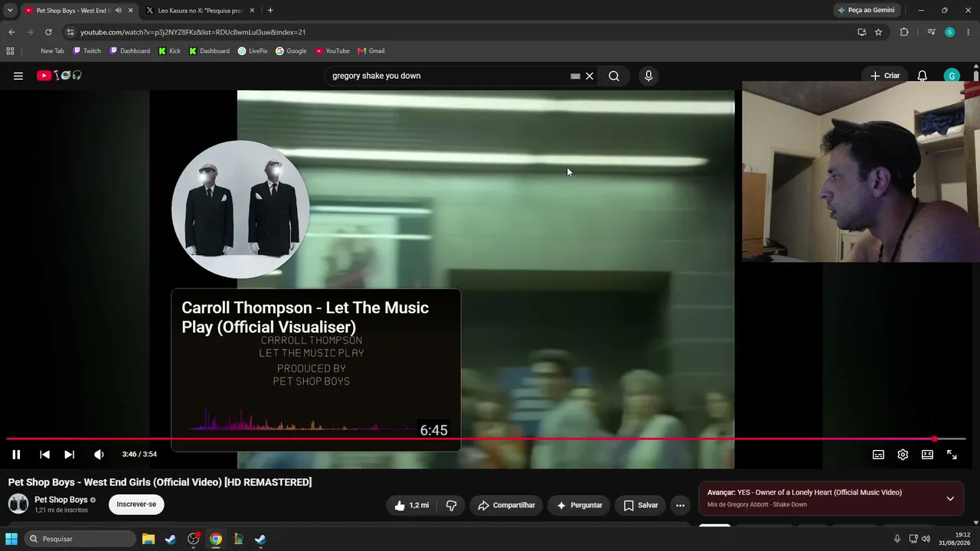The width and height of the screenshot is (980, 551).
Task: Click the Pet Shop Boys round channel end card
Action: 240,209
